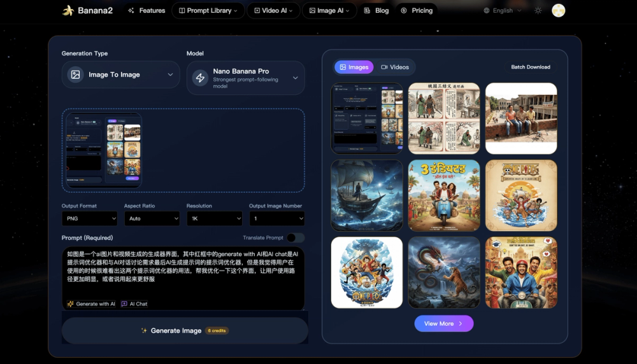Enable the Translate Prompt switch
Viewport: 637px width, 364px height.
click(296, 238)
